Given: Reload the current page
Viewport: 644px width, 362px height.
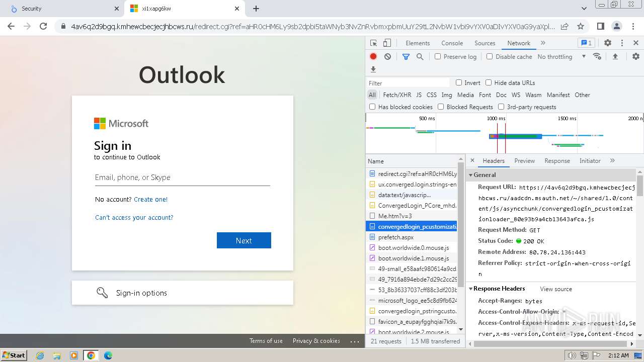Looking at the screenshot, I should coord(43,26).
